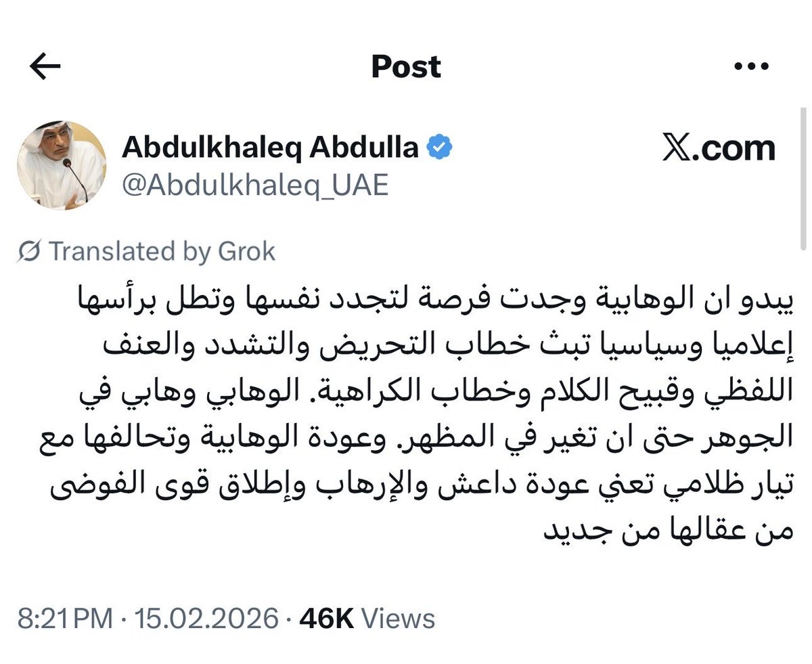The width and height of the screenshot is (812, 664).
Task: Click the vertical scrollbar at right edge
Action: tap(803, 179)
